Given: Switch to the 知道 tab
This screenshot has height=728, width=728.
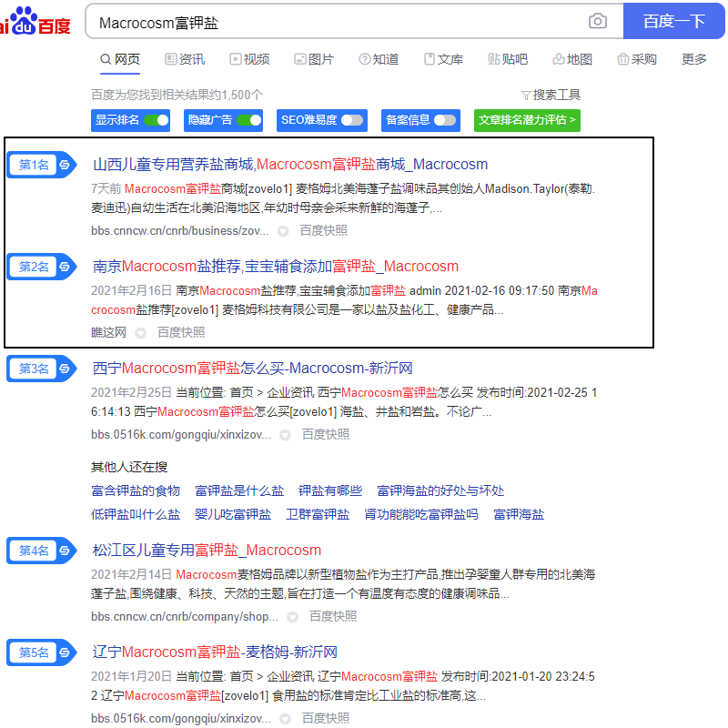Looking at the screenshot, I should [379, 59].
